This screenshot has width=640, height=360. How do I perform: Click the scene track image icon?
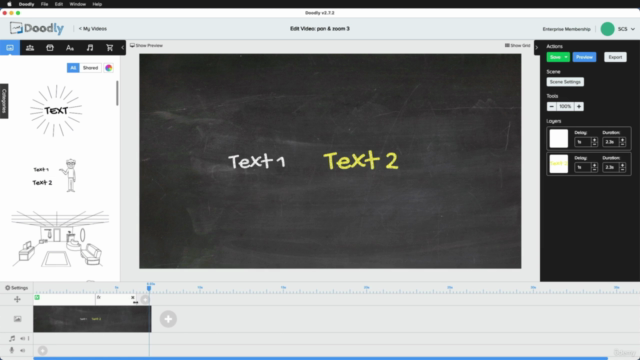click(17, 319)
